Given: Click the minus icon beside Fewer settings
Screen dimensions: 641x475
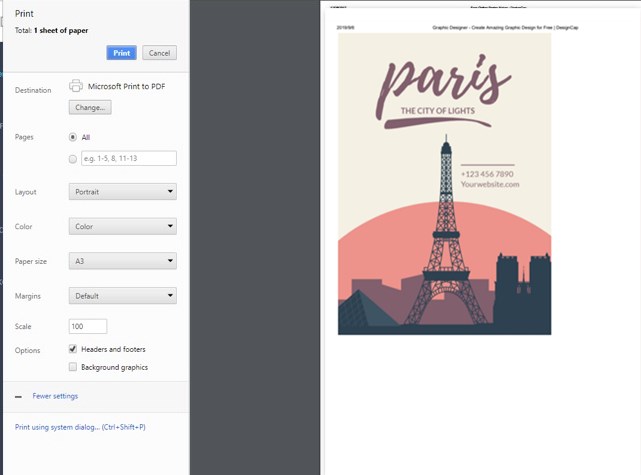Looking at the screenshot, I should [x=19, y=396].
